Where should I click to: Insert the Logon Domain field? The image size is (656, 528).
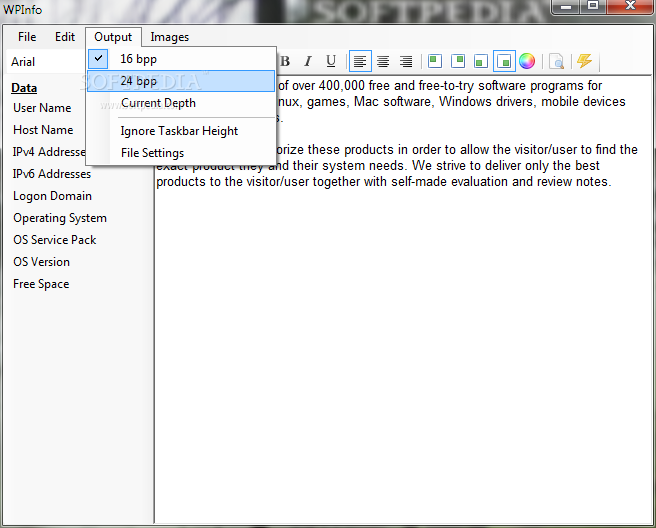click(52, 196)
